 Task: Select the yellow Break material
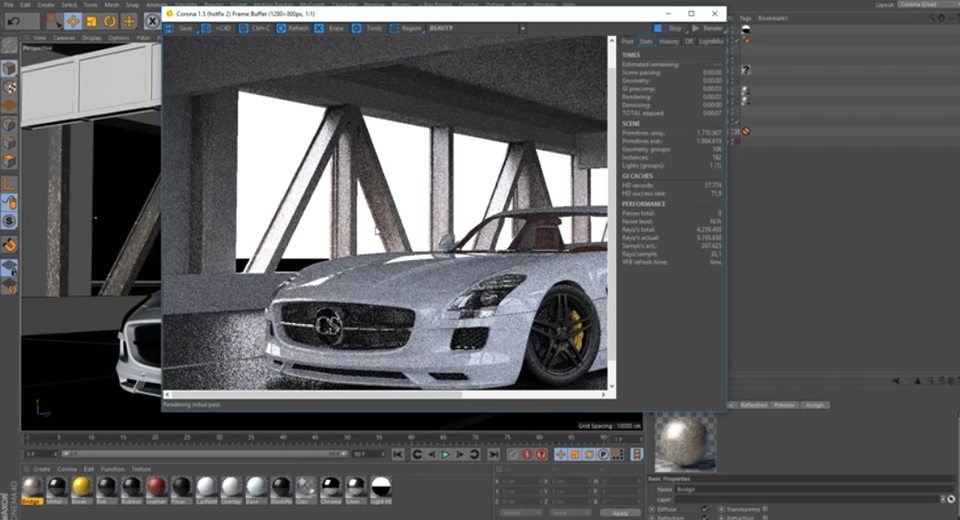coord(81,489)
